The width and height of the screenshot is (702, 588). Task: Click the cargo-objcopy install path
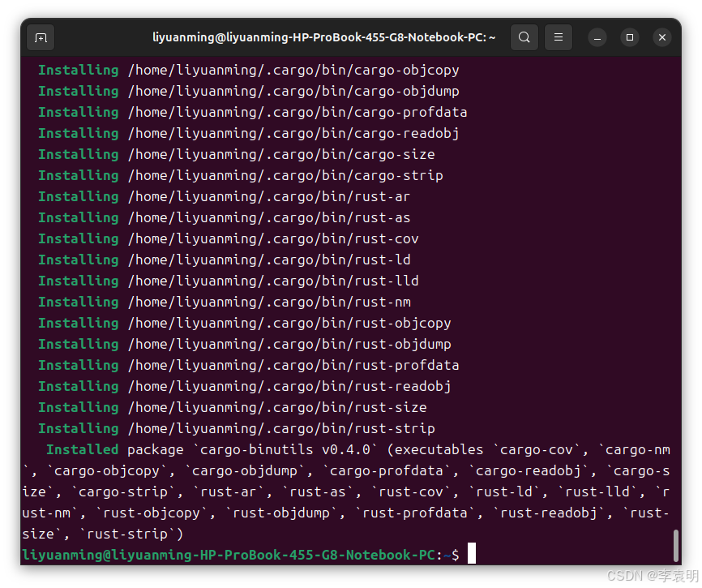tap(293, 71)
